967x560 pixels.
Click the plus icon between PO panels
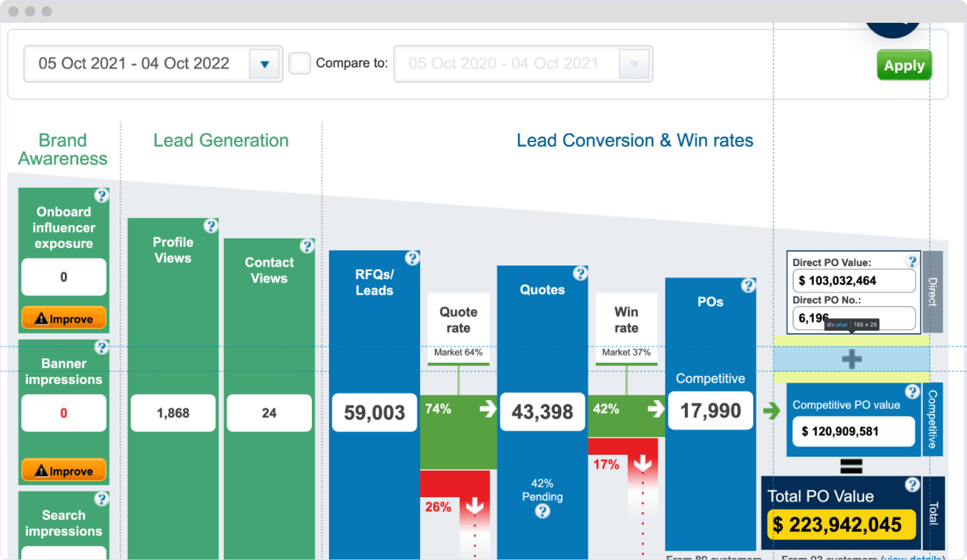(851, 359)
